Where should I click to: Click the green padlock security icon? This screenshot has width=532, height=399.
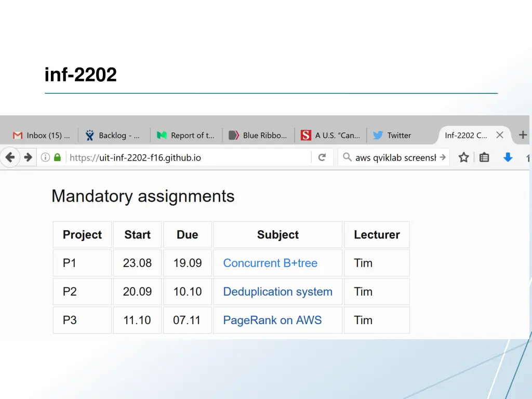pos(57,157)
